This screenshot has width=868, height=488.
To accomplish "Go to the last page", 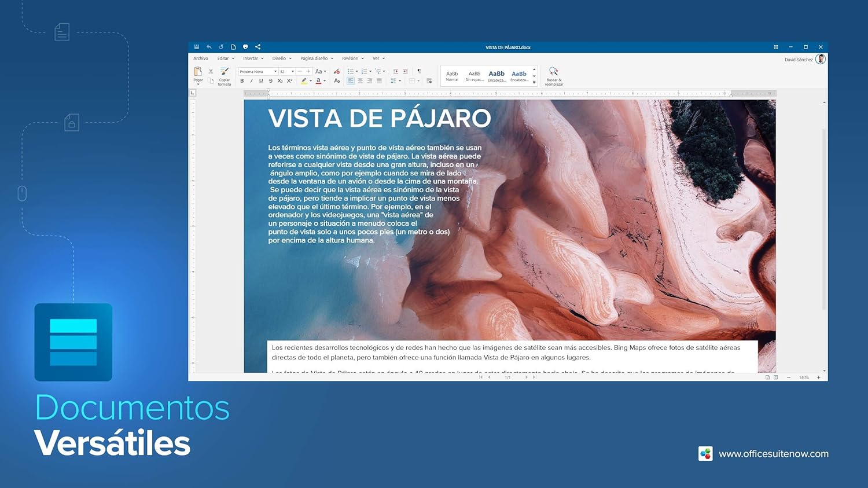I will [534, 377].
